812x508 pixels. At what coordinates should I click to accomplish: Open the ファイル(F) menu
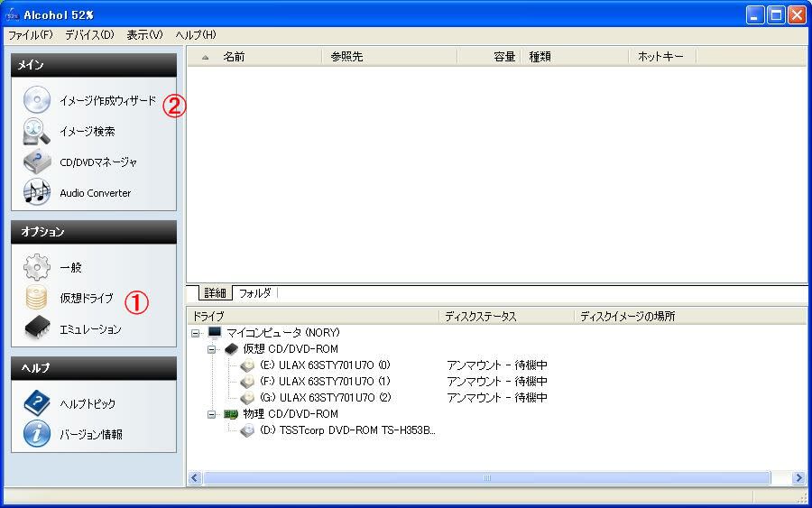[x=31, y=35]
